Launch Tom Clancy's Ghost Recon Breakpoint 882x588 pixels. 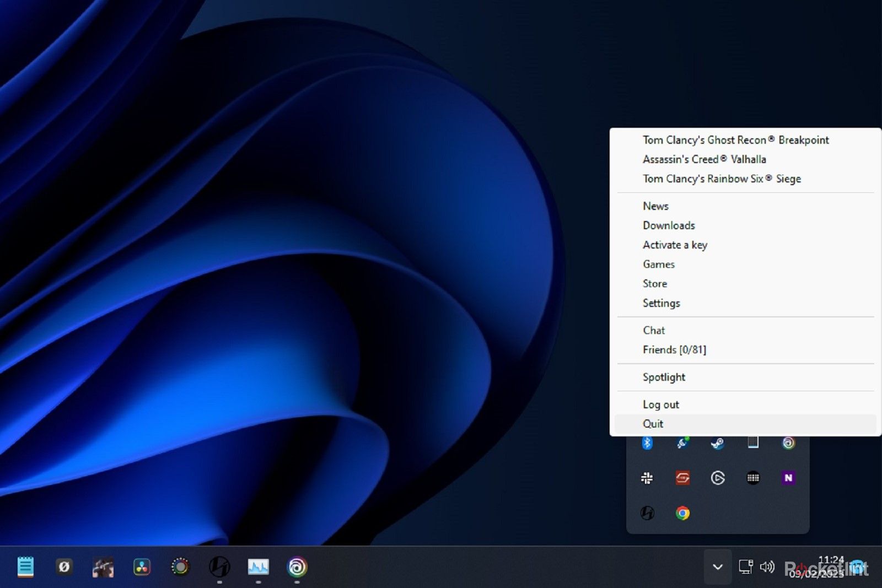pos(745,140)
